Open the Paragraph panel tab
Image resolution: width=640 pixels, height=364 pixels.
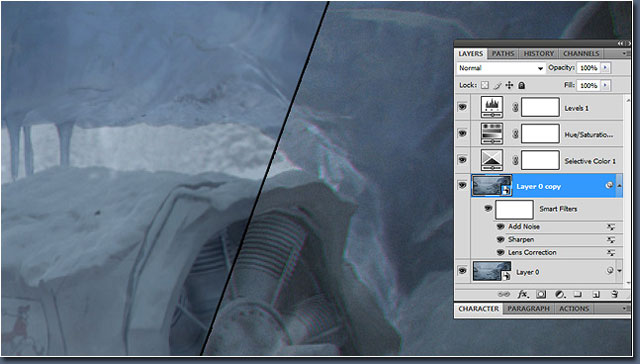[x=528, y=309]
